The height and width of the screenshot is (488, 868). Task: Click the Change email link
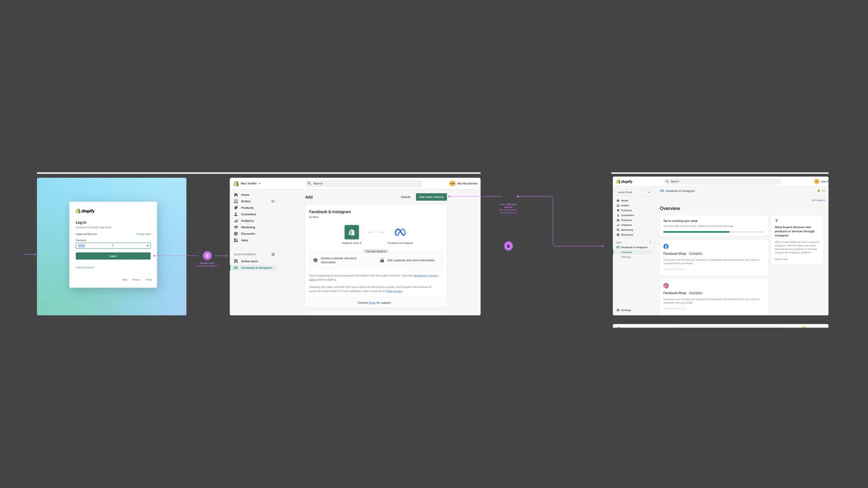click(x=143, y=234)
